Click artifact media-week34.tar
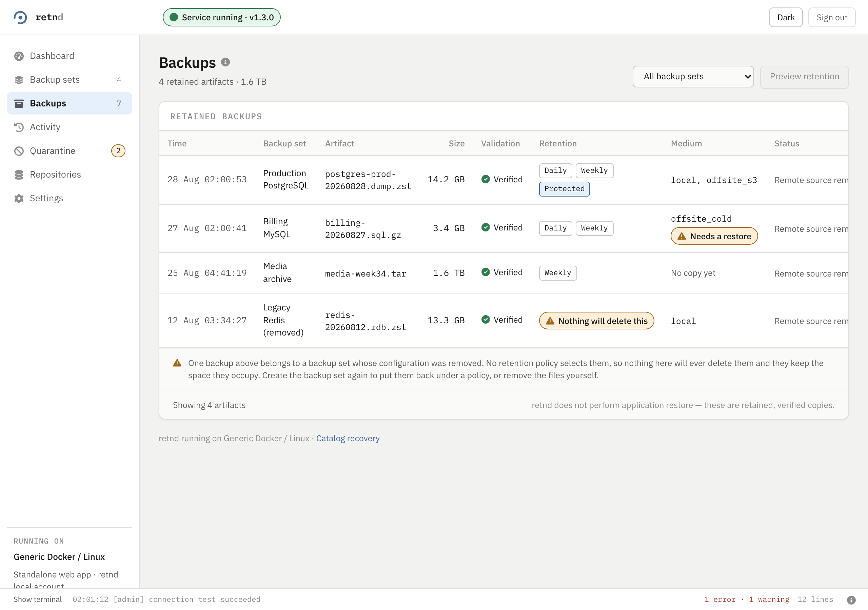Screen dimensions: 868x610 tap(366, 273)
